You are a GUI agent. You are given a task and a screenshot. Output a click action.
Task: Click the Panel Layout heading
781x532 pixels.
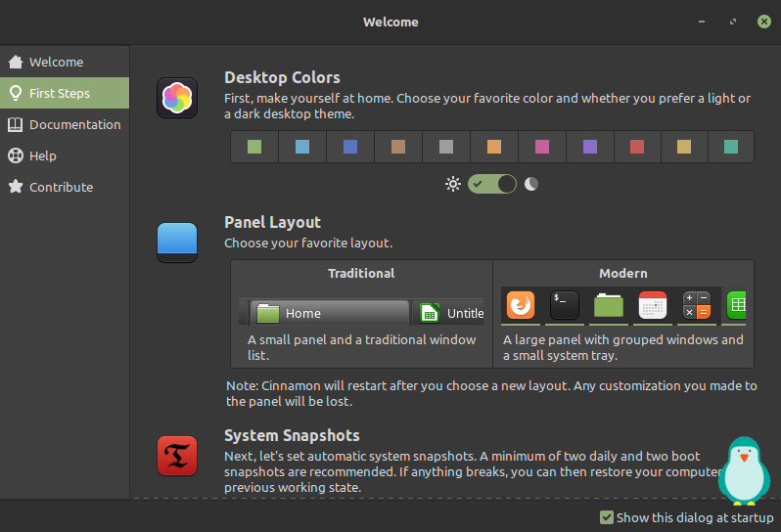pyautogui.click(x=272, y=222)
